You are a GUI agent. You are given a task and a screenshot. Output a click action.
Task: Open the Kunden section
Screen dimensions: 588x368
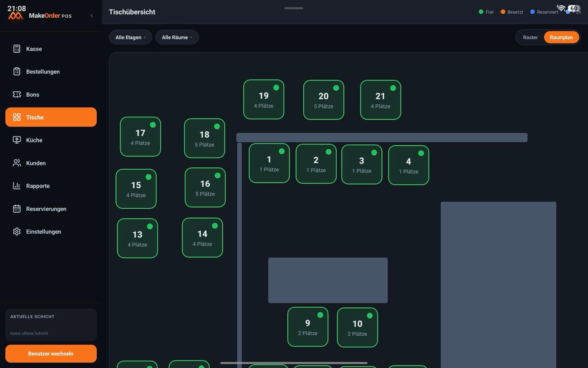(51, 163)
